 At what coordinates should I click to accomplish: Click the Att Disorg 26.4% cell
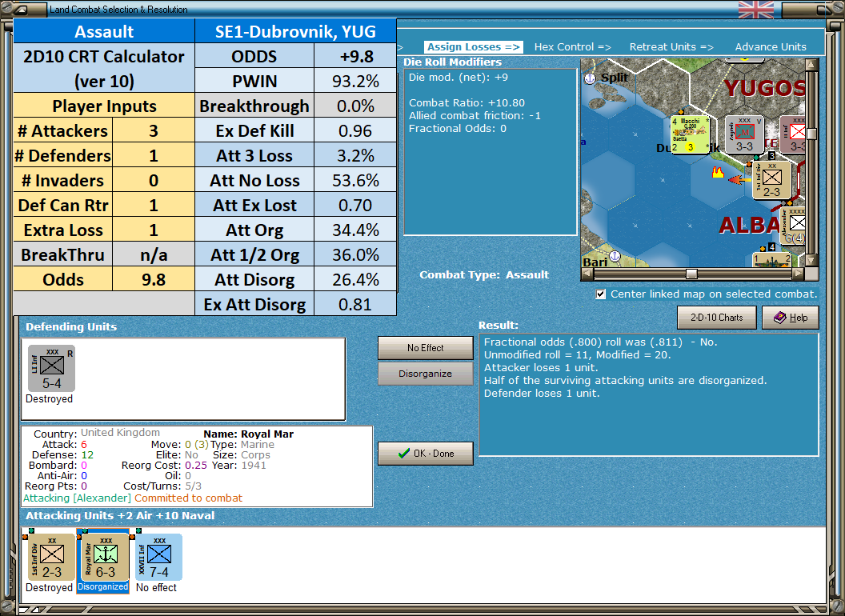[355, 279]
